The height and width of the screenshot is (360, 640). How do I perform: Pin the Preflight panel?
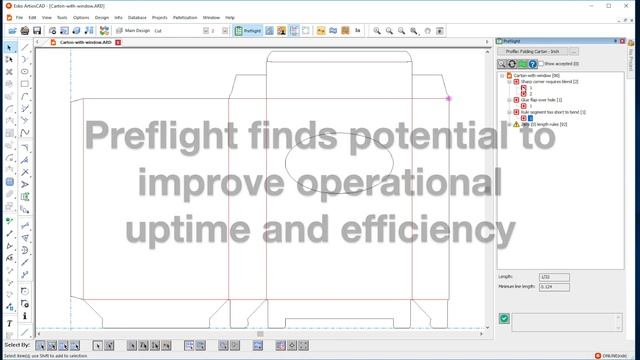click(616, 41)
